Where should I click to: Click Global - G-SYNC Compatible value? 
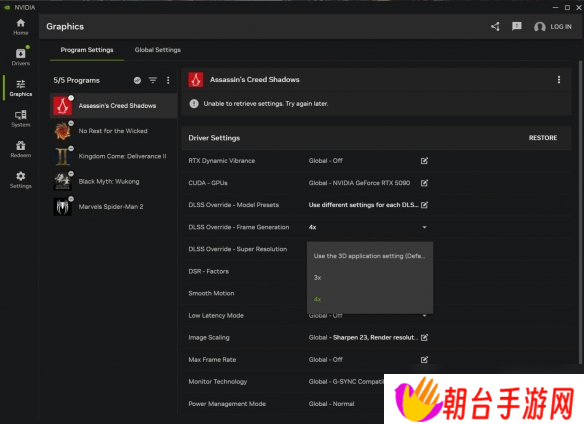pos(346,382)
